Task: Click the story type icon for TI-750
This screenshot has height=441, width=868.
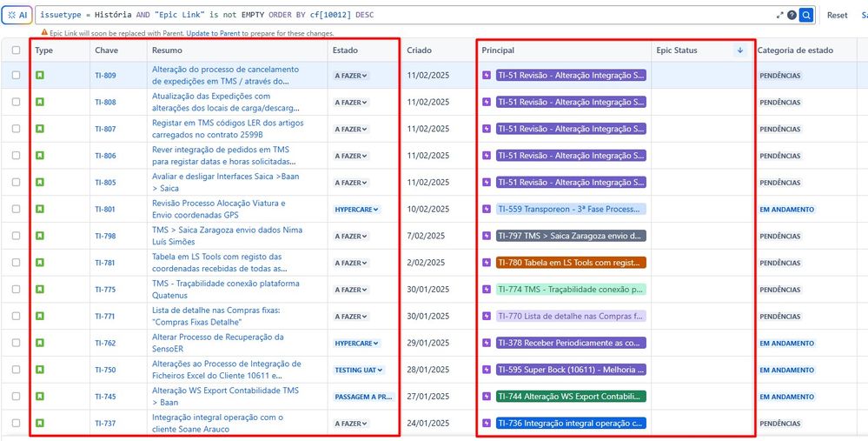Action: coord(40,369)
